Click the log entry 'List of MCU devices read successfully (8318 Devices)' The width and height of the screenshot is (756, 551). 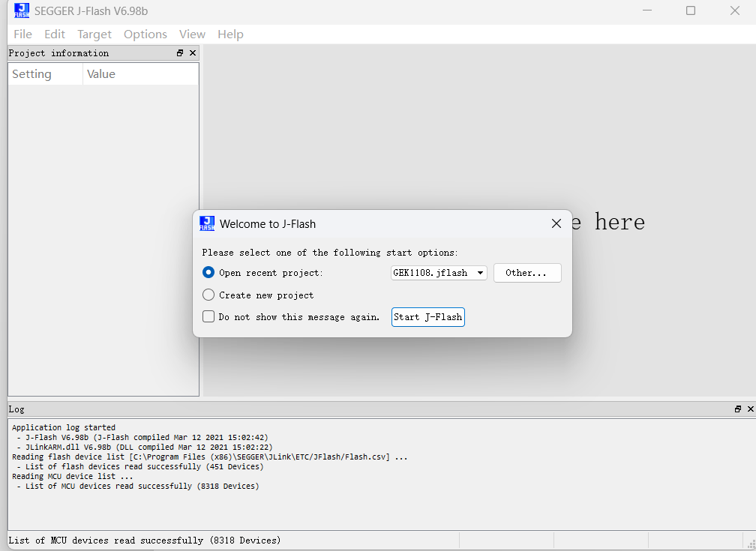(x=138, y=487)
